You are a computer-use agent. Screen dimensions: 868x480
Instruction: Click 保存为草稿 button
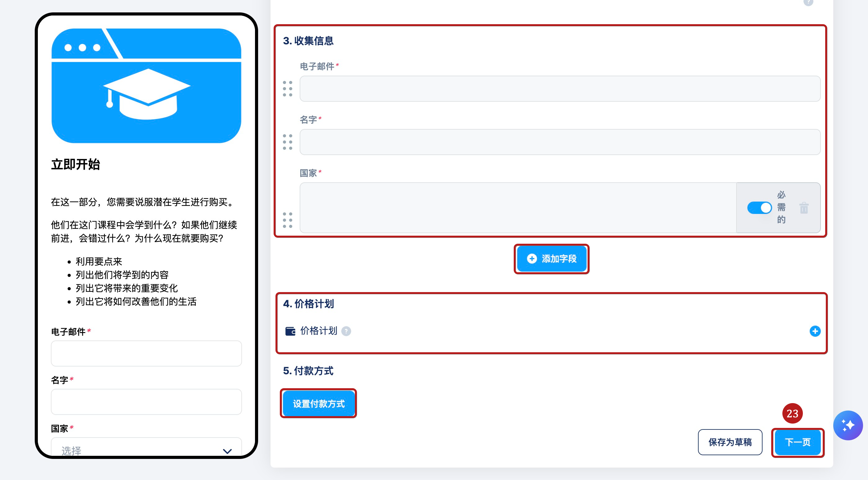730,442
